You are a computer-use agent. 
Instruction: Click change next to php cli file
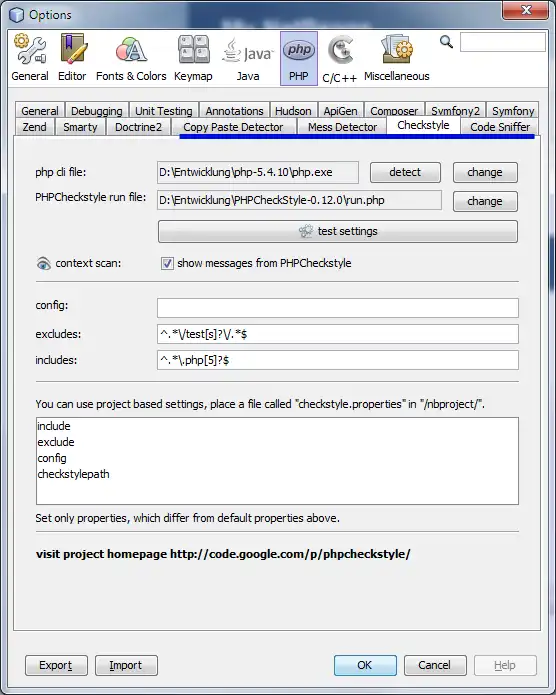(x=485, y=172)
